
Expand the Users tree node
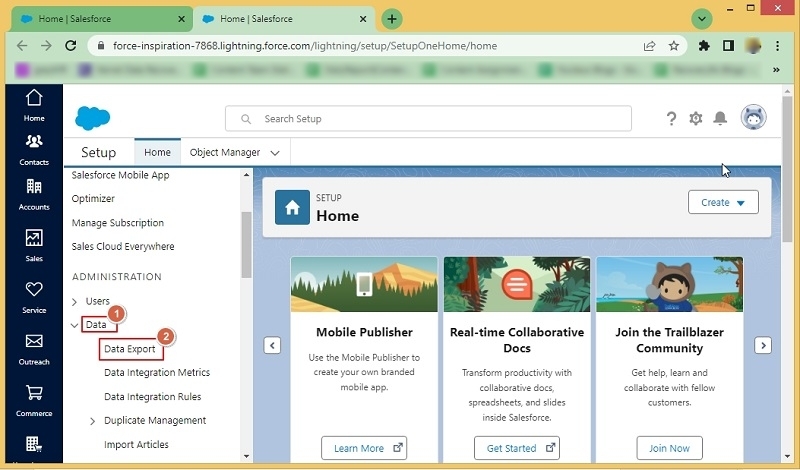74,302
